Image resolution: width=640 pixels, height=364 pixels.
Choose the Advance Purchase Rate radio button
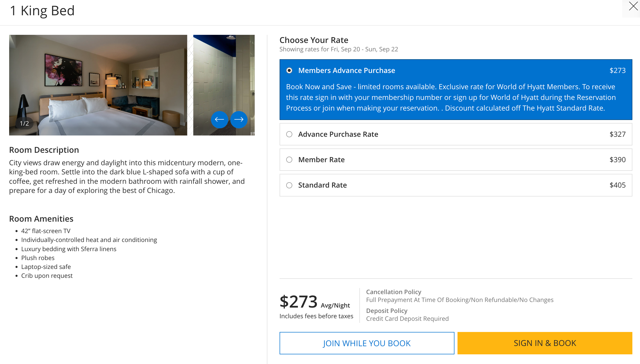[x=289, y=134]
